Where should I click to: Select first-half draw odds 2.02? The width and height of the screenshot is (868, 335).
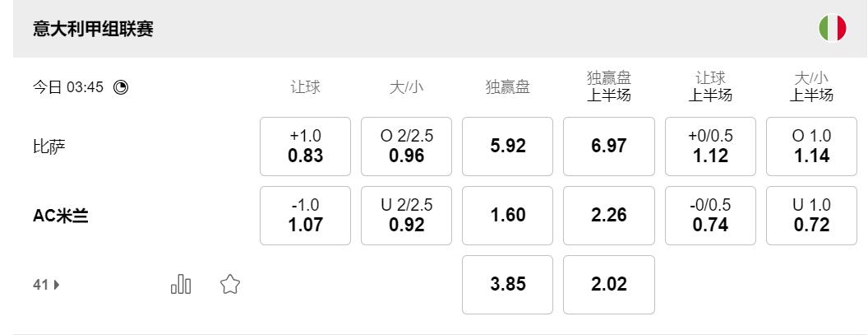tap(608, 285)
